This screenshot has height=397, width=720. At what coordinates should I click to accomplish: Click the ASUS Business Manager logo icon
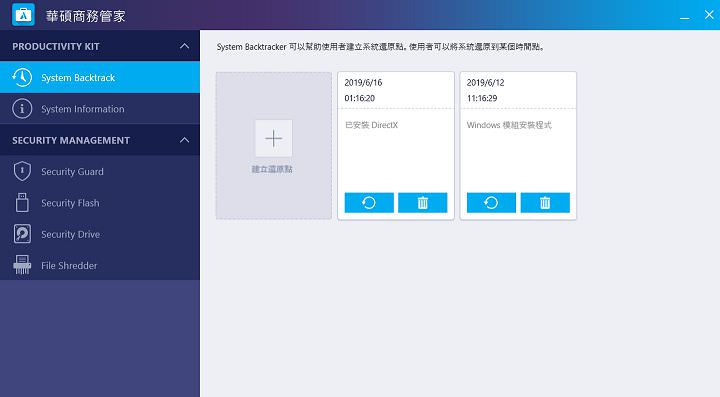click(x=23, y=15)
